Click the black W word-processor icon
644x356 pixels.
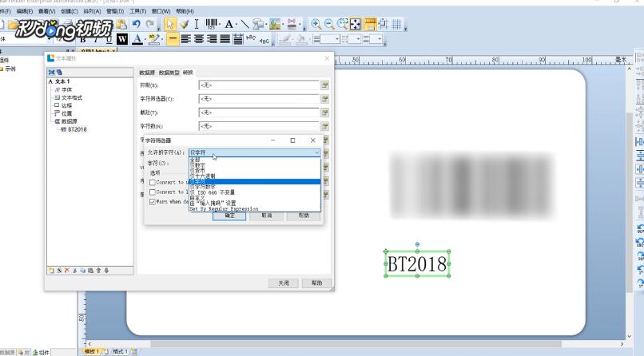pyautogui.click(x=122, y=39)
